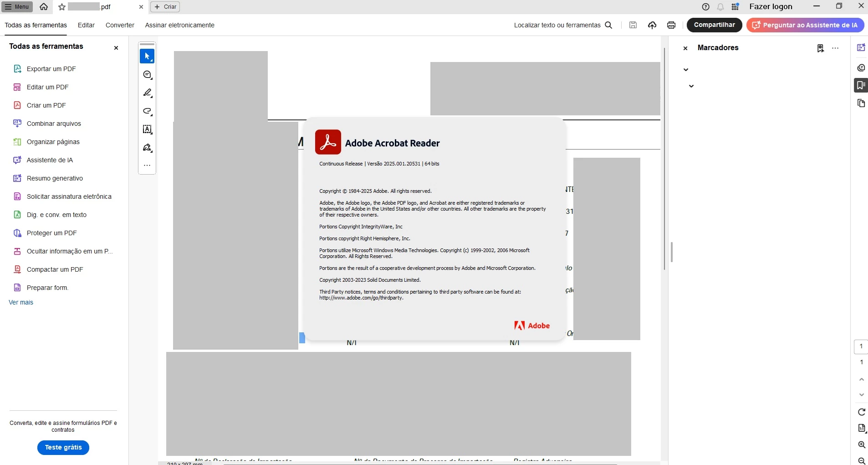The height and width of the screenshot is (465, 868).
Task: Go to Acrobat Home view
Action: pos(44,7)
